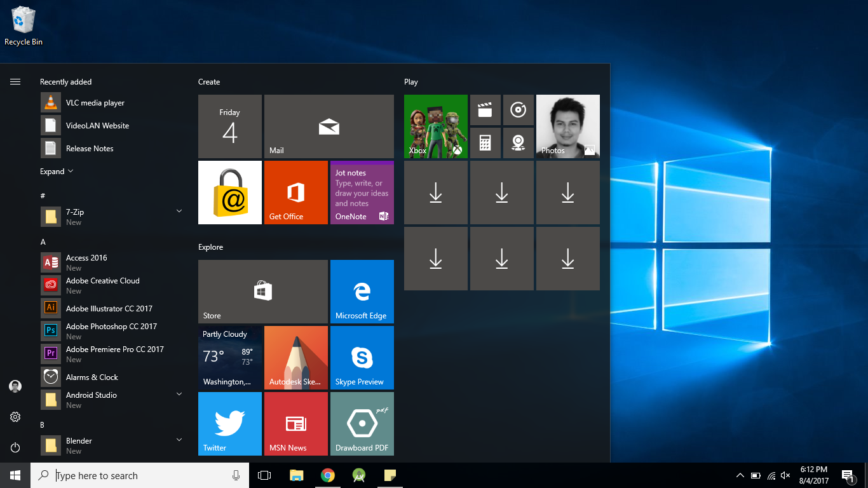This screenshot has height=488, width=868.
Task: Launch Adobe Premiere Pro CC 2017
Action: pyautogui.click(x=111, y=354)
